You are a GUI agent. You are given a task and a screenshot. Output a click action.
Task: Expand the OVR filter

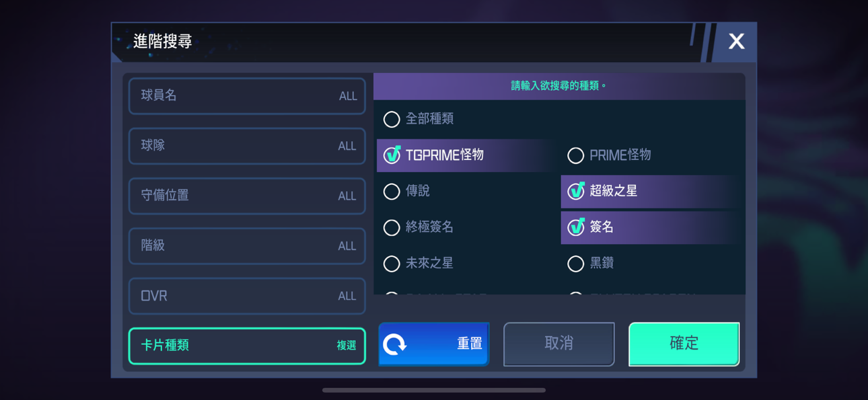click(x=247, y=296)
